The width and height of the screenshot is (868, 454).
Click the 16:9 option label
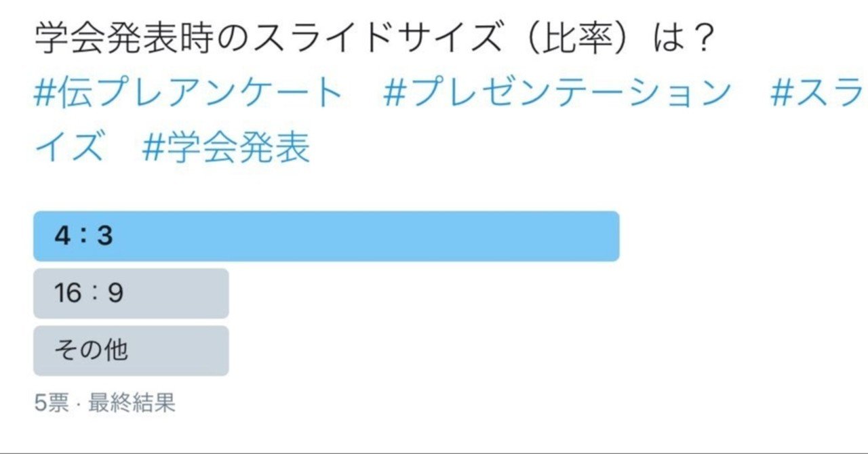[87, 293]
